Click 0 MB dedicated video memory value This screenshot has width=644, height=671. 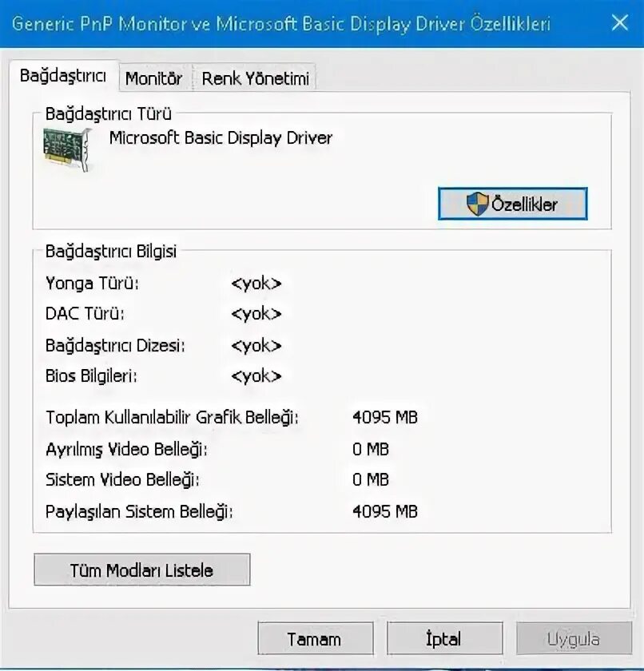tap(371, 449)
